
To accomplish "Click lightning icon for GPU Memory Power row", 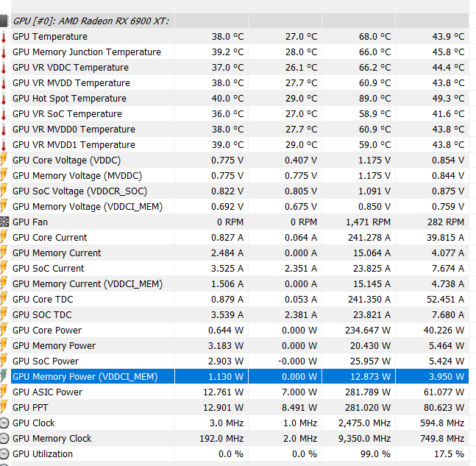I will click(x=4, y=346).
